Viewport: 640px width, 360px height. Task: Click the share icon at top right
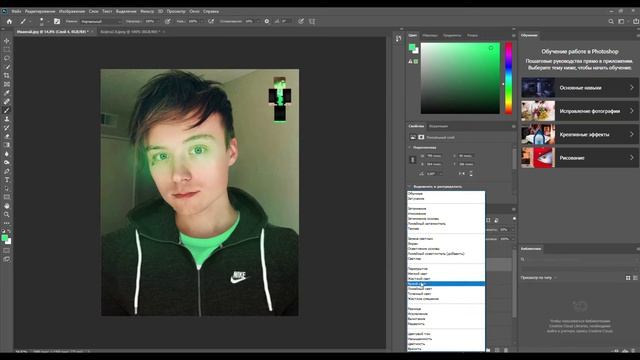click(636, 21)
